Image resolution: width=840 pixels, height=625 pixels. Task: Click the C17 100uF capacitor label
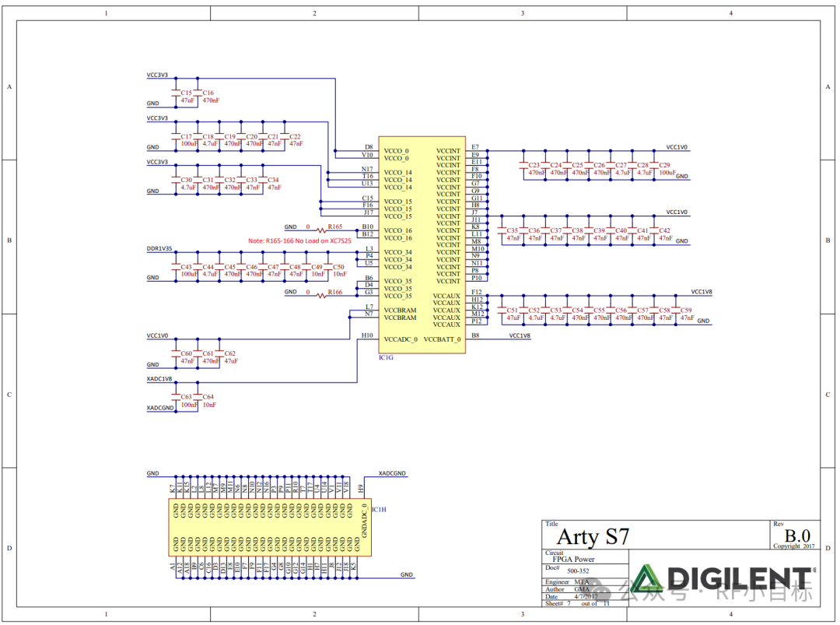point(188,140)
